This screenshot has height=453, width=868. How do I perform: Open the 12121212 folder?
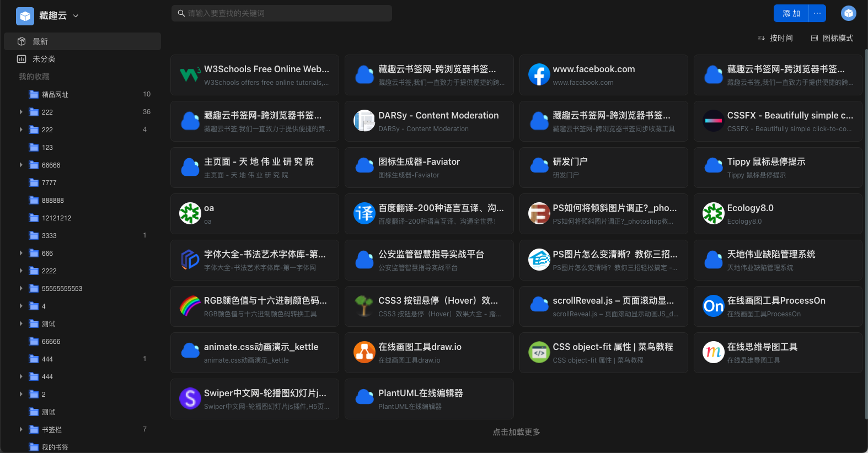56,218
